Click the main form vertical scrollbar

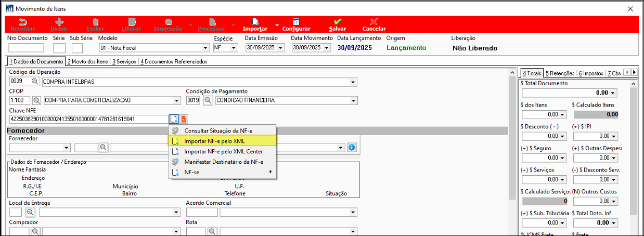pyautogui.click(x=512, y=151)
